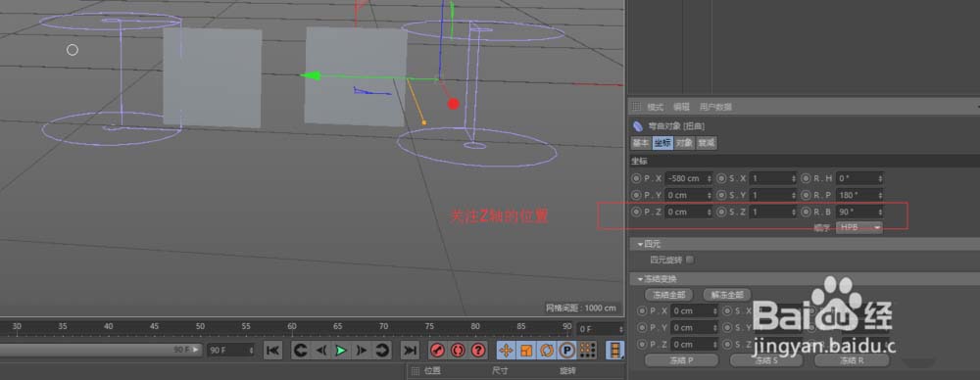Screen dimensions: 980x380
Task: Click the red record active objects key icon
Action: point(437,351)
